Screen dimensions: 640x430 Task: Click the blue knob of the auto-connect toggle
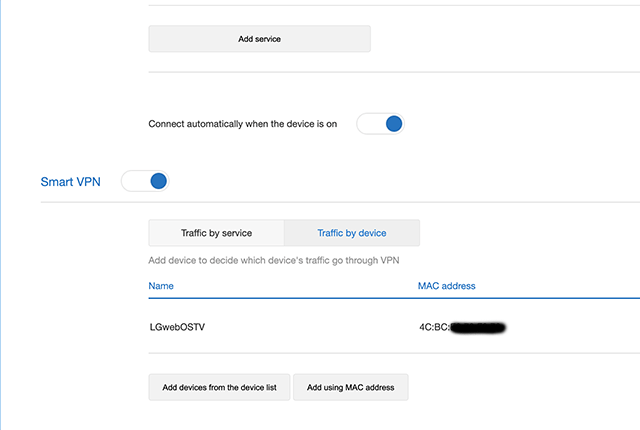[393, 124]
